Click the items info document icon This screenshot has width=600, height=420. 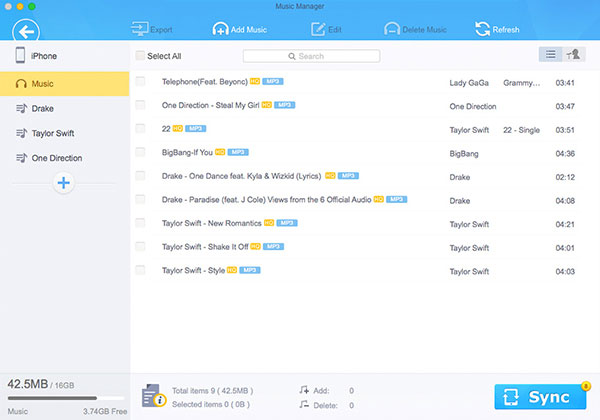[154, 396]
